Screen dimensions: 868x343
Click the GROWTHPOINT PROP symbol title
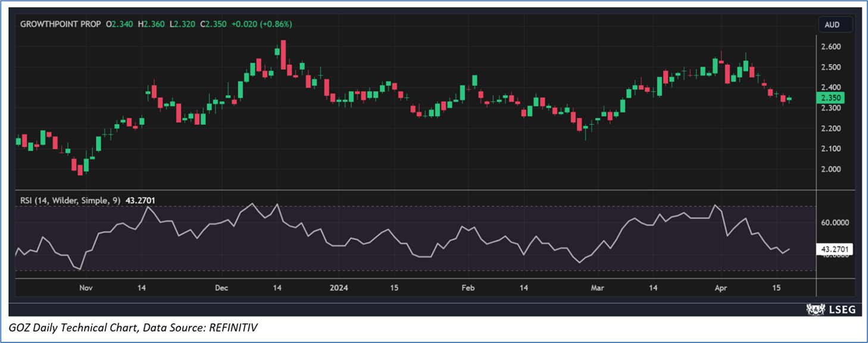pos(60,24)
